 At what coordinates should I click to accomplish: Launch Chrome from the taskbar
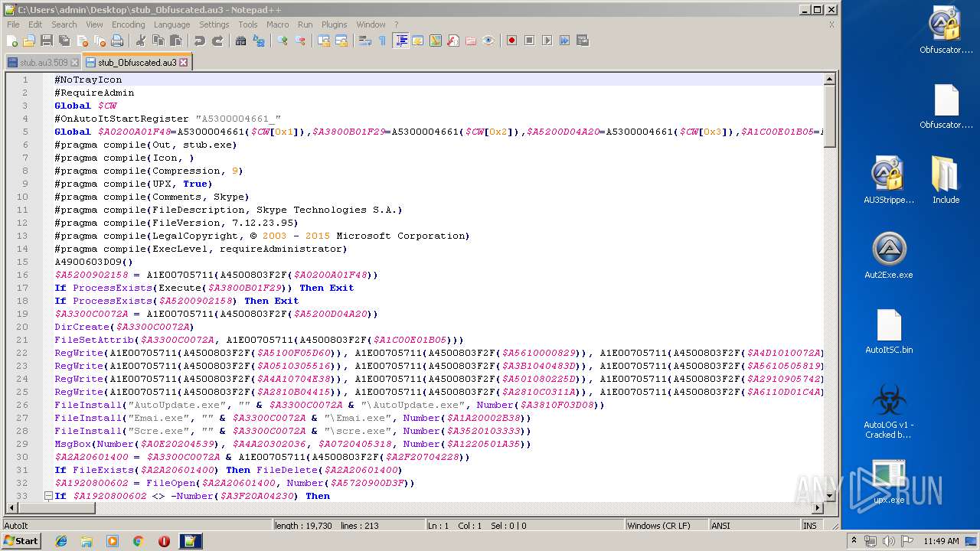pos(138,541)
